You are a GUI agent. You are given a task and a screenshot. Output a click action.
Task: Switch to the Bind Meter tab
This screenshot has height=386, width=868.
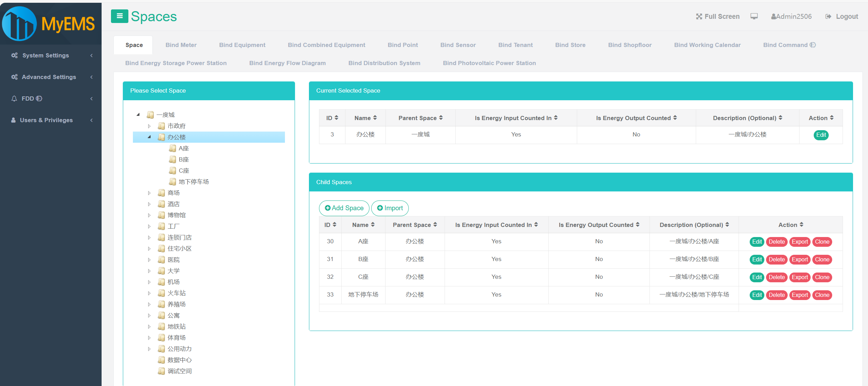pyautogui.click(x=181, y=45)
